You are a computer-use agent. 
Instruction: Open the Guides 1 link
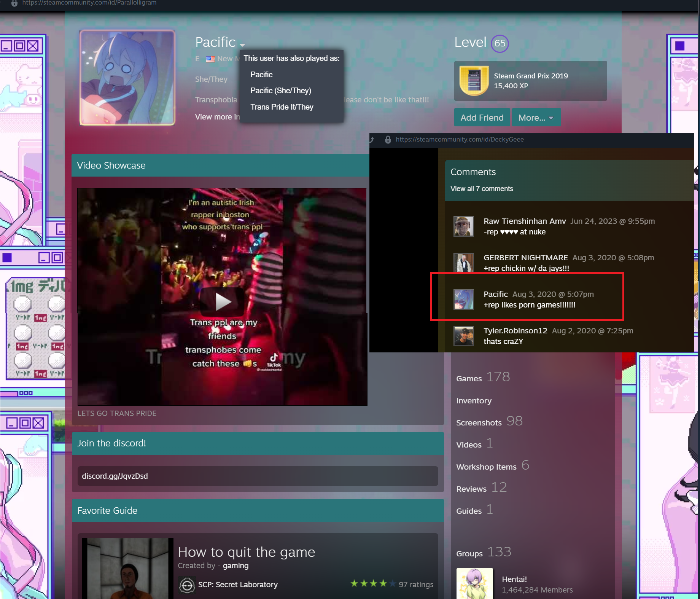[x=474, y=510]
